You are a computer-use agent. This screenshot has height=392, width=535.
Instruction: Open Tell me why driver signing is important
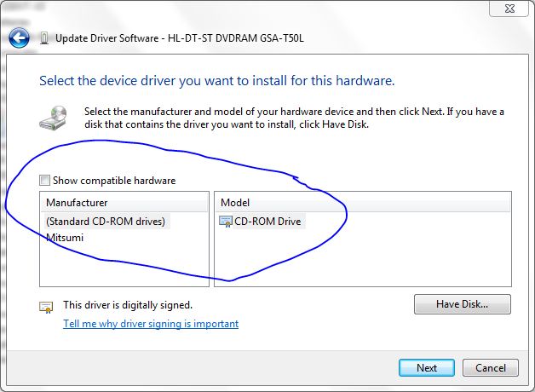pos(151,324)
